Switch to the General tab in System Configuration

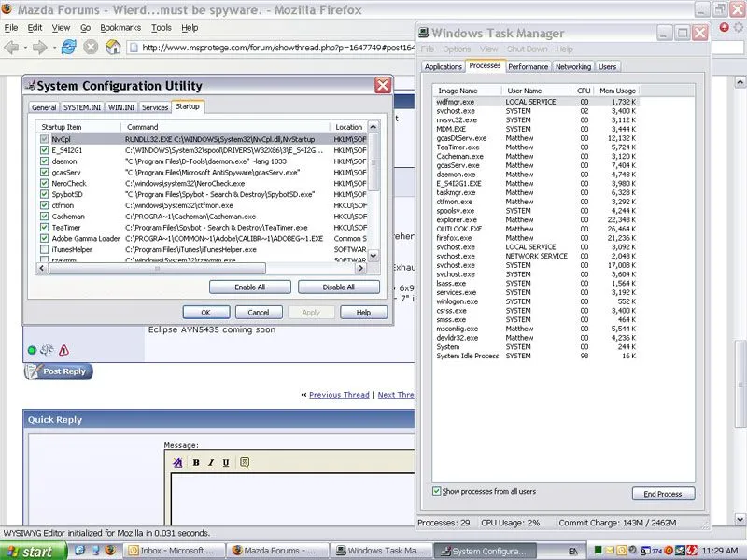tap(44, 107)
